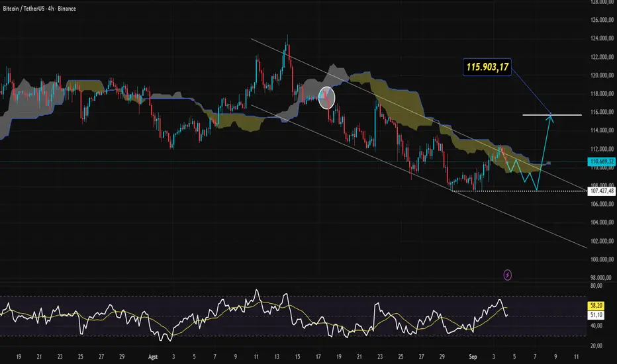Click the white RSI value 51,10
617x364 pixels.
(596, 315)
